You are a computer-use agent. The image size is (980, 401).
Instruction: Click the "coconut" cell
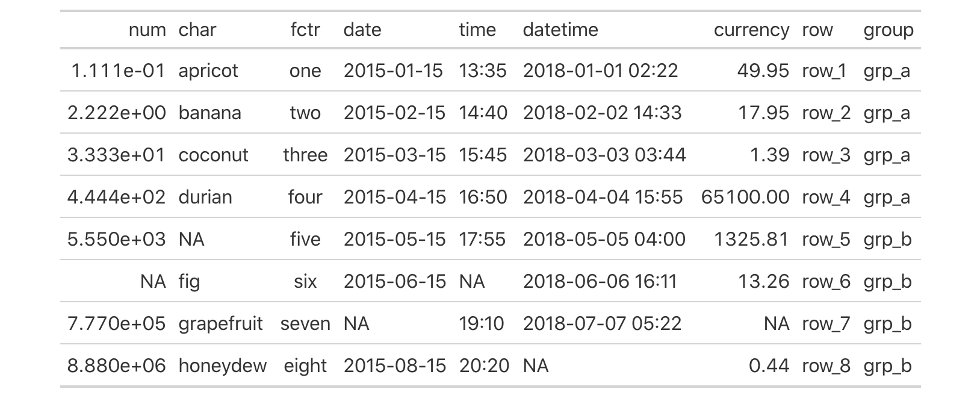[213, 155]
